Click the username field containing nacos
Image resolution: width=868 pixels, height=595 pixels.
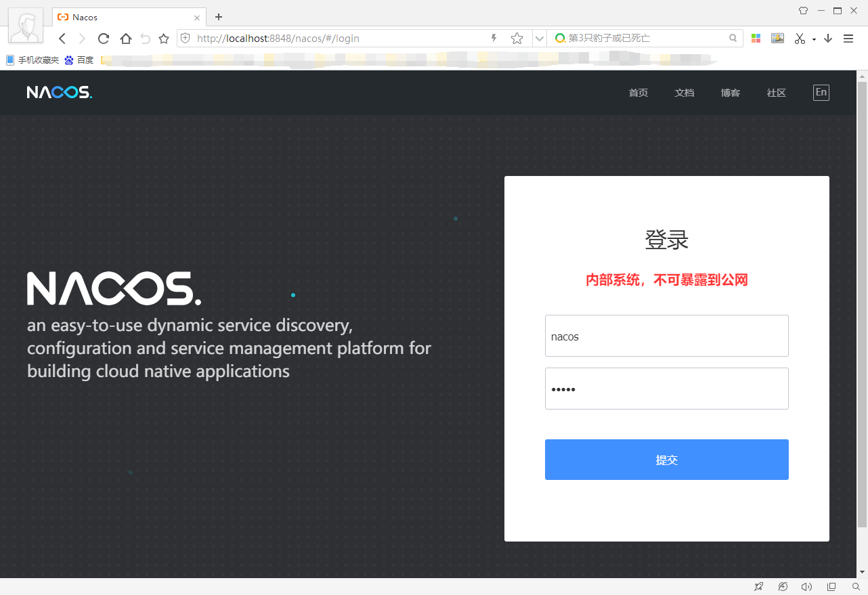[x=667, y=336]
